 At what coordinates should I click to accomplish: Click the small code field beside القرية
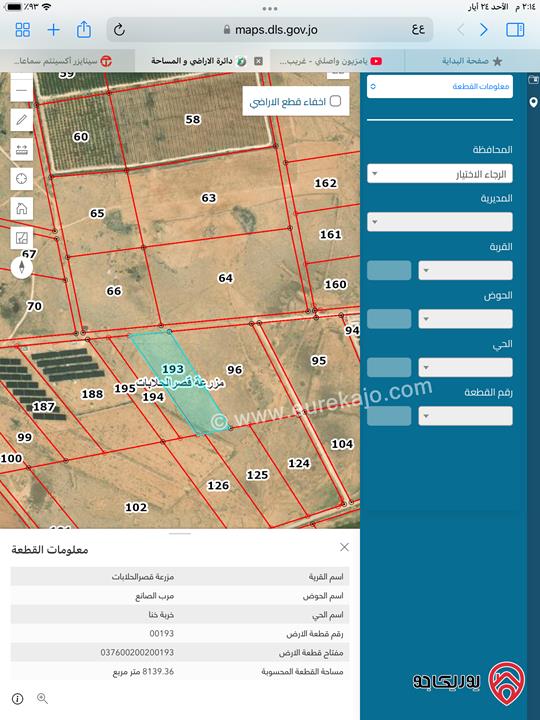tap(389, 270)
